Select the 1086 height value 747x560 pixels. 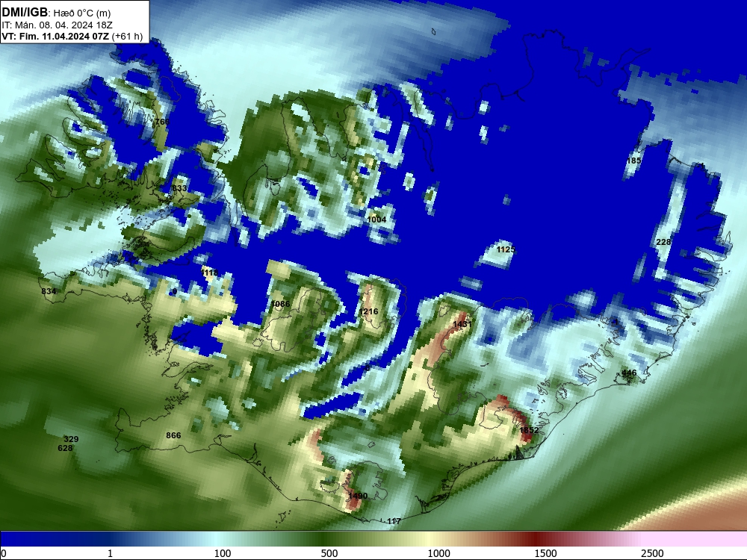tap(280, 304)
